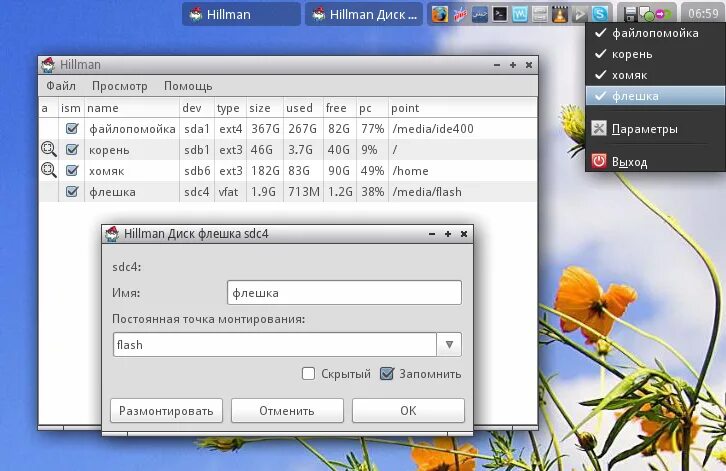The image size is (726, 471).
Task: Toggle хомяк in tray menu
Action: click(x=655, y=75)
